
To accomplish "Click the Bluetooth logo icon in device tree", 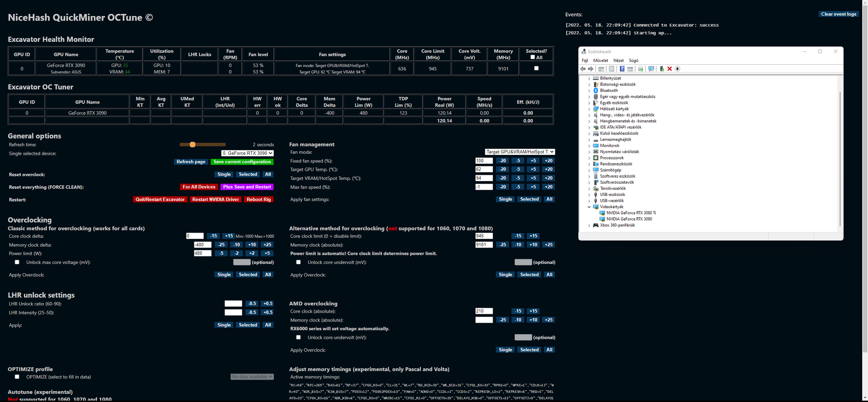I will 596,91.
